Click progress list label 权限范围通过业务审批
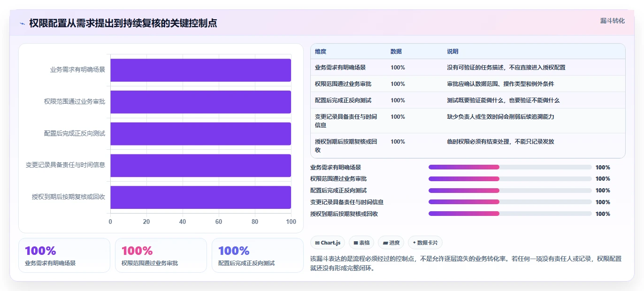The height and width of the screenshot is (291, 644). point(338,179)
